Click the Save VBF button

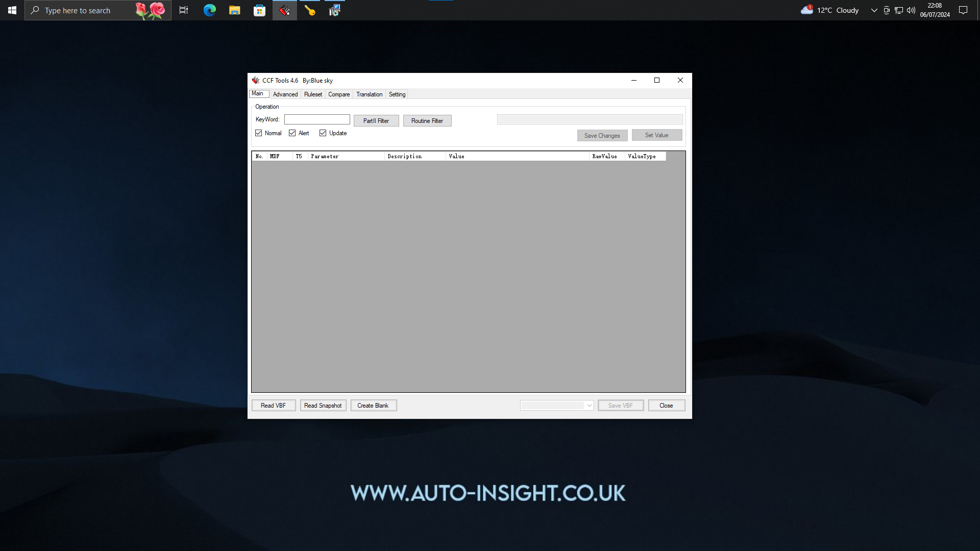click(x=621, y=405)
